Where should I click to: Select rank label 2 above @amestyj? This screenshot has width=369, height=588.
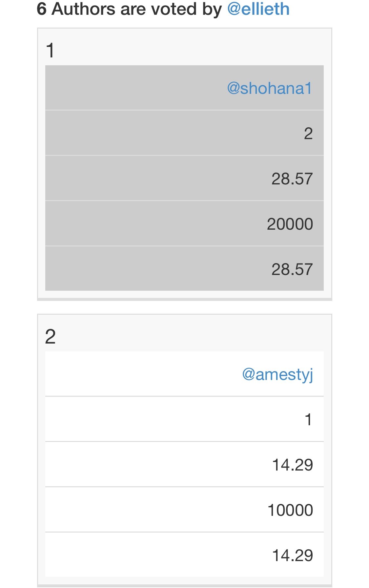50,337
